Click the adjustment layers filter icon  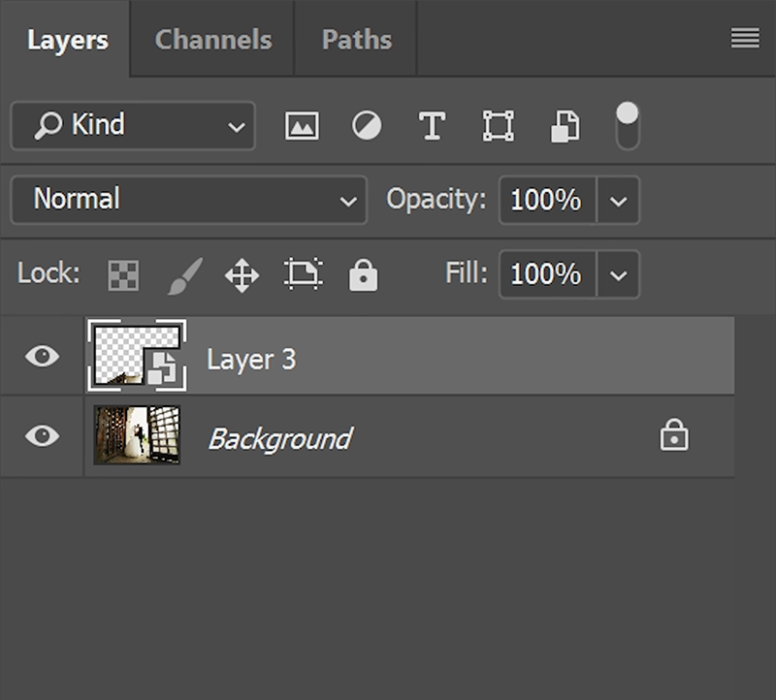coord(366,125)
